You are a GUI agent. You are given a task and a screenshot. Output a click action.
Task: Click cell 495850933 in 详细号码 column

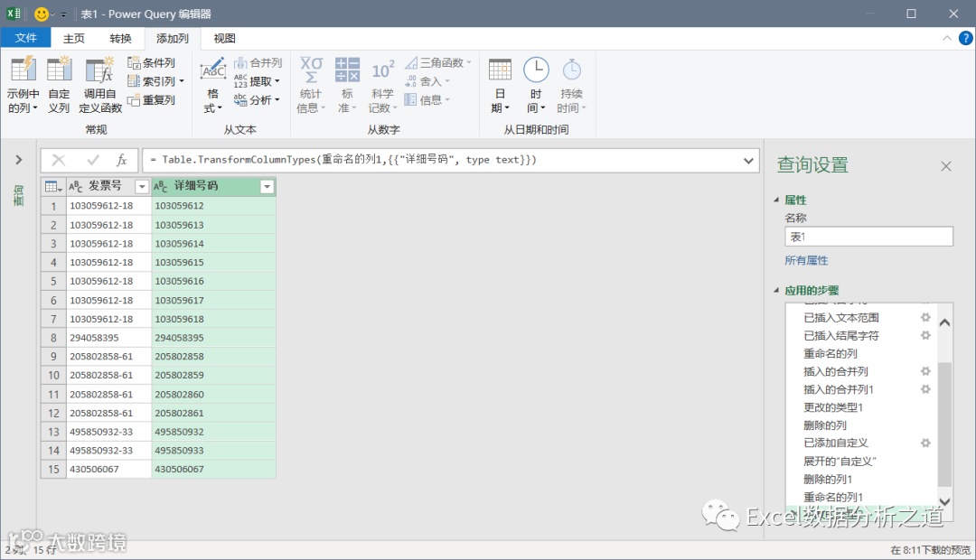(x=213, y=451)
